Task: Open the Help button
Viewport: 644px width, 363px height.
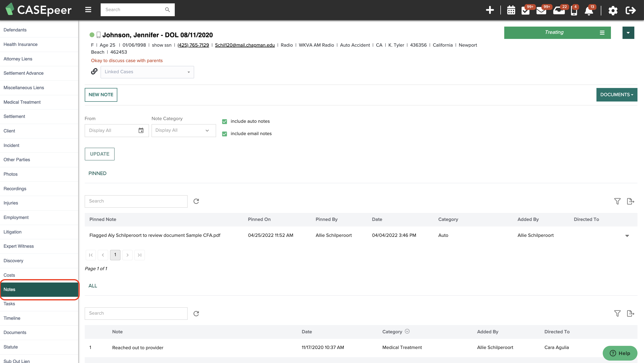Action: [x=620, y=353]
